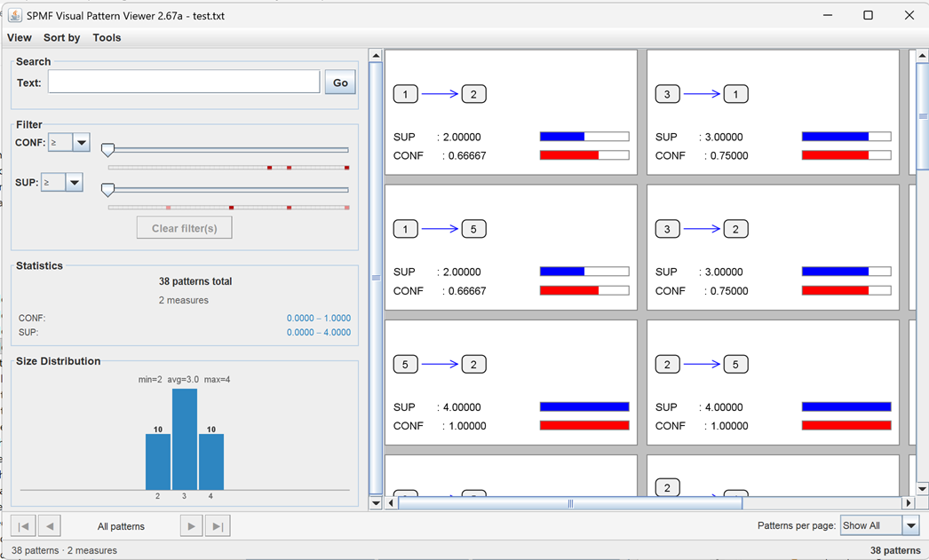Click the far-right window scroll-down arrow
The image size is (929, 560).
point(922,489)
